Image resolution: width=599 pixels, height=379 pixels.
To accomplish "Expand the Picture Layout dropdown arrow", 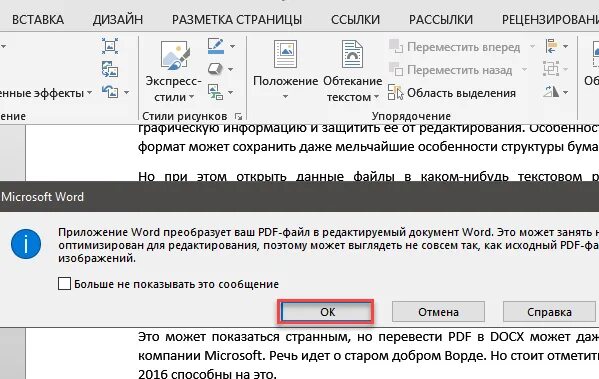I will coord(231,92).
